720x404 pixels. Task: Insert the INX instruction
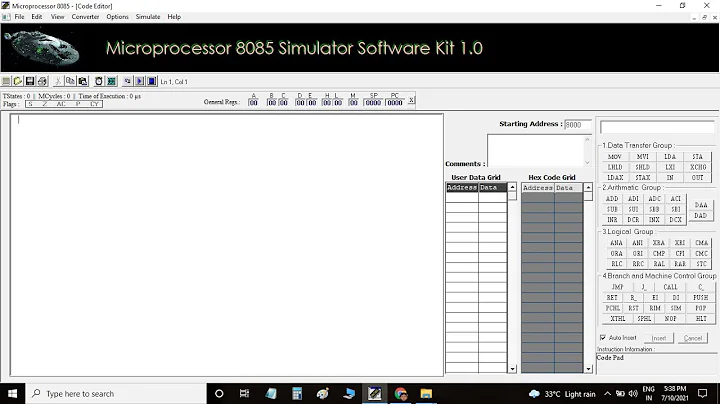click(x=654, y=220)
